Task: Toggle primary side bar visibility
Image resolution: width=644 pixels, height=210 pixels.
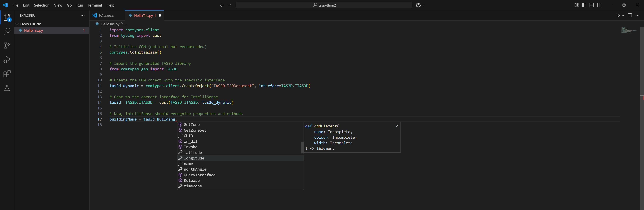Action: (x=584, y=5)
